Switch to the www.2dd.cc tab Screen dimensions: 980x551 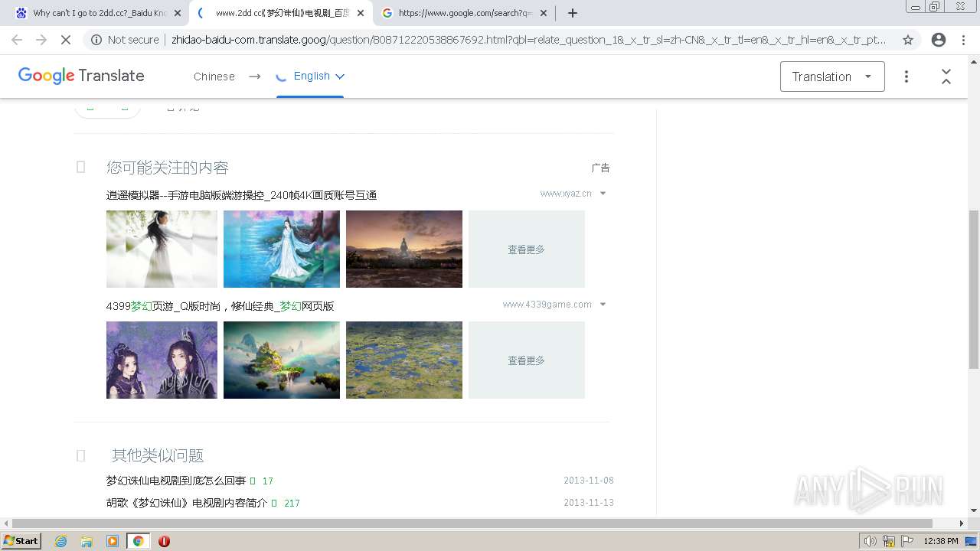click(x=279, y=13)
